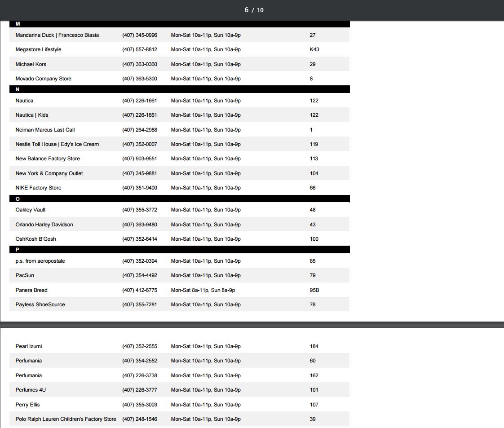The height and width of the screenshot is (428, 504).
Task: Select the Panera Bread hours text
Action: pyautogui.click(x=203, y=290)
